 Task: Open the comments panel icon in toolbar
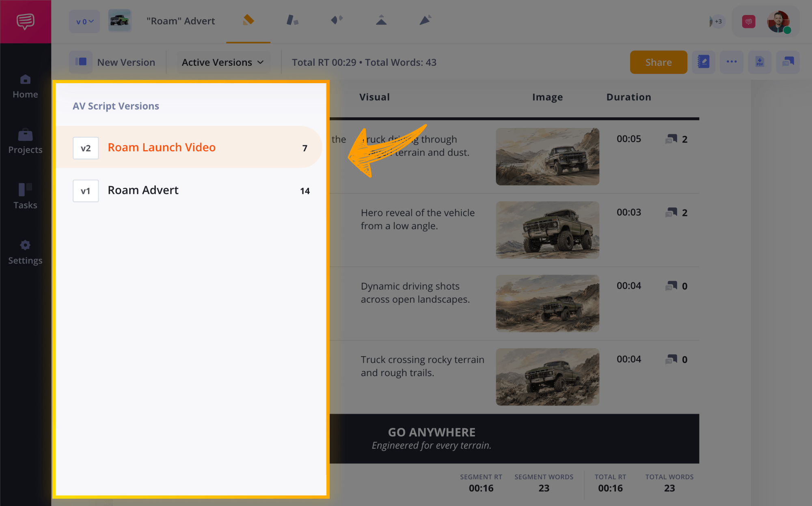point(788,62)
